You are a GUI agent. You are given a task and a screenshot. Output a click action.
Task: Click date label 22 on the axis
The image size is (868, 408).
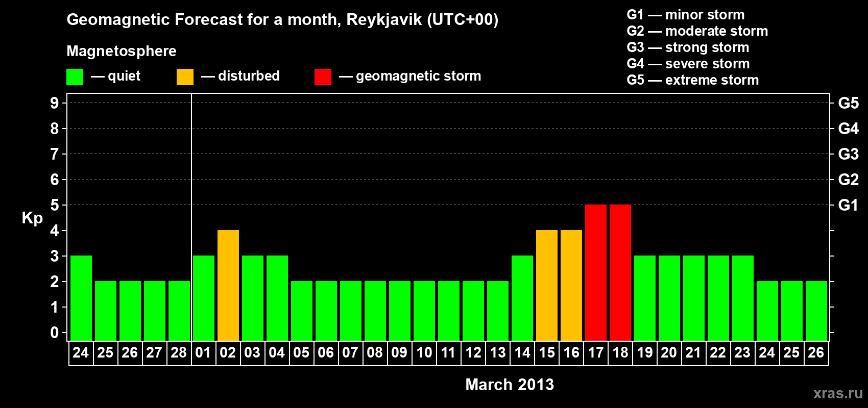click(718, 353)
